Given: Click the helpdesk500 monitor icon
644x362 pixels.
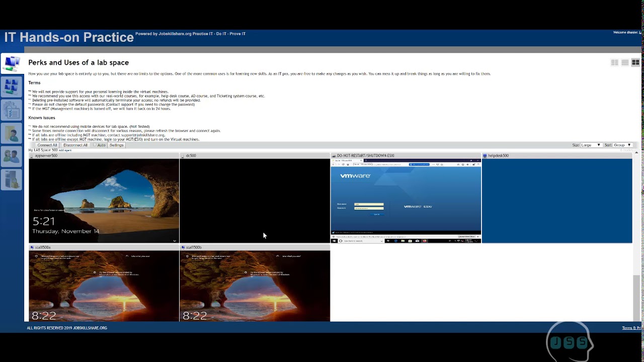Looking at the screenshot, I should coord(485,156).
